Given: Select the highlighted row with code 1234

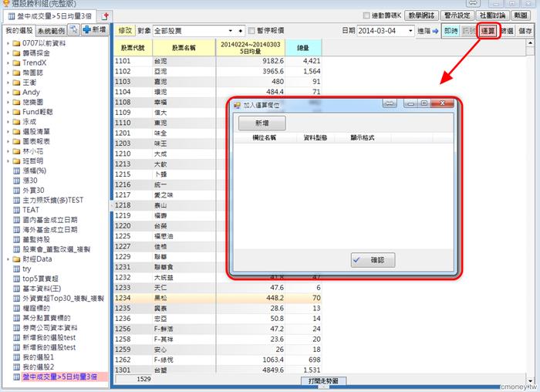Looking at the screenshot, I should [218, 298].
